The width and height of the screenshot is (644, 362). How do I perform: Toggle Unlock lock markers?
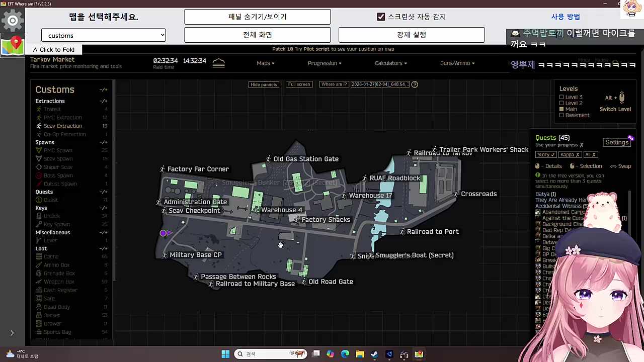tap(51, 216)
